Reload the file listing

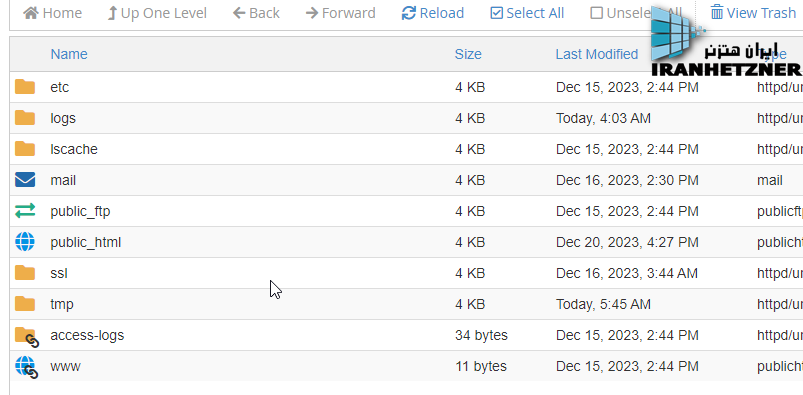433,13
